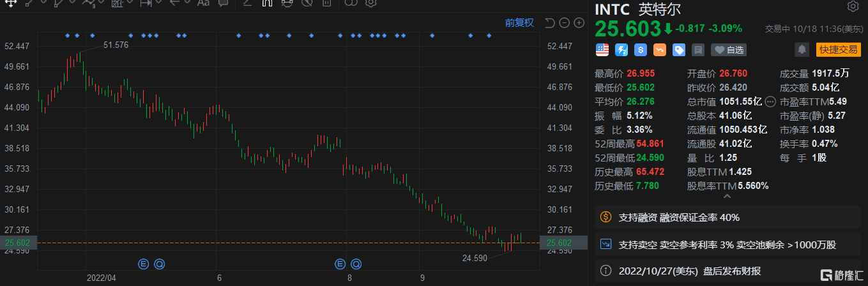Select the Aa text annotation tool

point(203,3)
